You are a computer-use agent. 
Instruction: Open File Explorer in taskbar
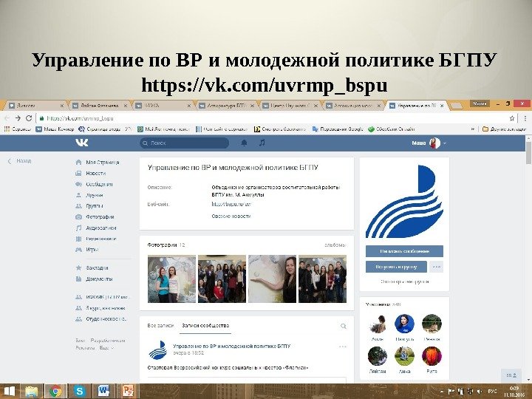pos(31,391)
